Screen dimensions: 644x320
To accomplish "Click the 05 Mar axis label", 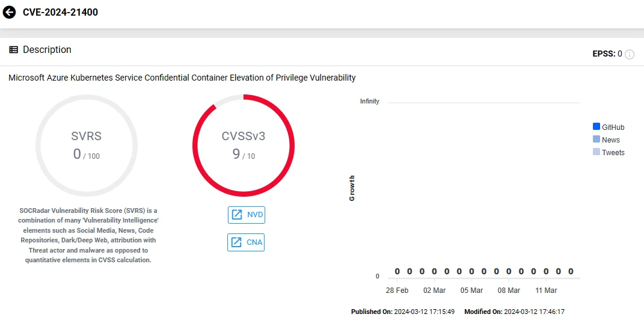I will pos(471,291).
